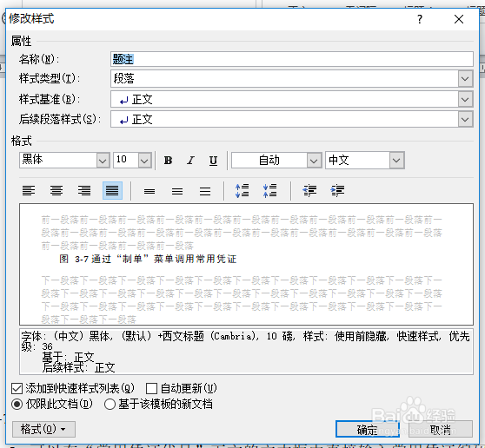Viewport: 485px width, 448px height.
Task: Center align the paragraph text
Action: coord(56,191)
